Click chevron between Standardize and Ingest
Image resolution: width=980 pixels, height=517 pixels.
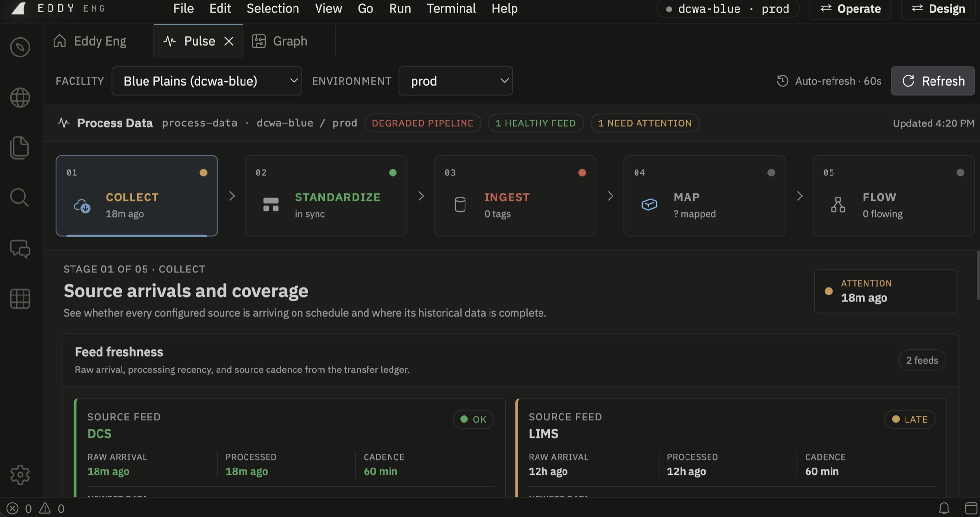pyautogui.click(x=421, y=196)
